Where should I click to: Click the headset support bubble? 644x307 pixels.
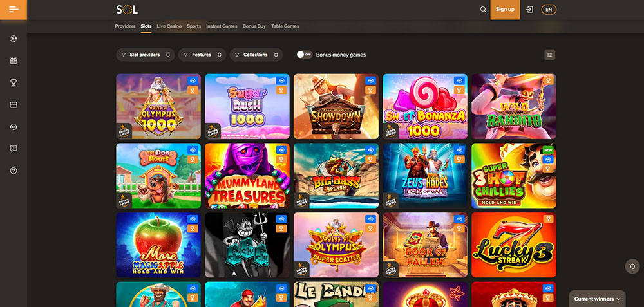tap(632, 266)
